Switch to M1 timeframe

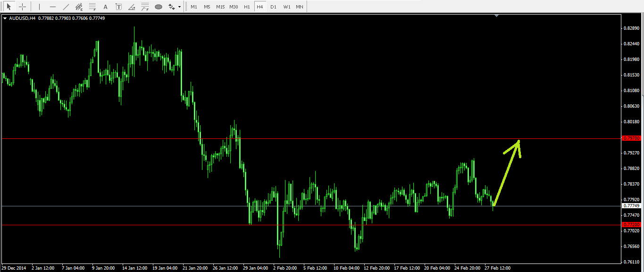[194, 7]
